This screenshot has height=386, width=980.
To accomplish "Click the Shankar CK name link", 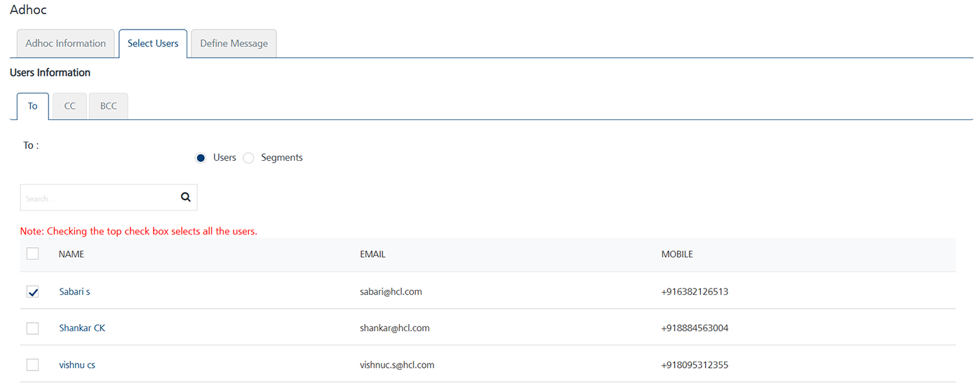I will coord(82,328).
